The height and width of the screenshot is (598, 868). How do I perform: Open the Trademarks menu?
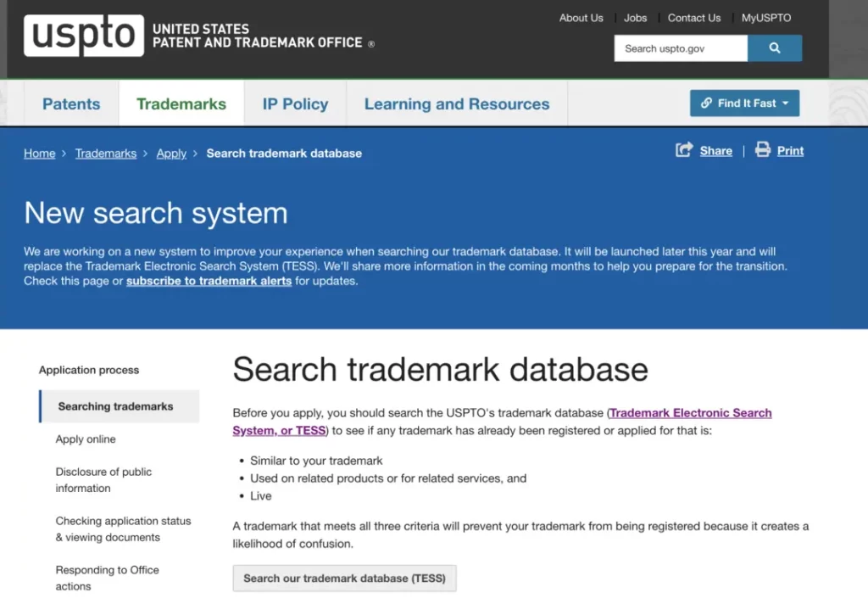pyautogui.click(x=181, y=103)
